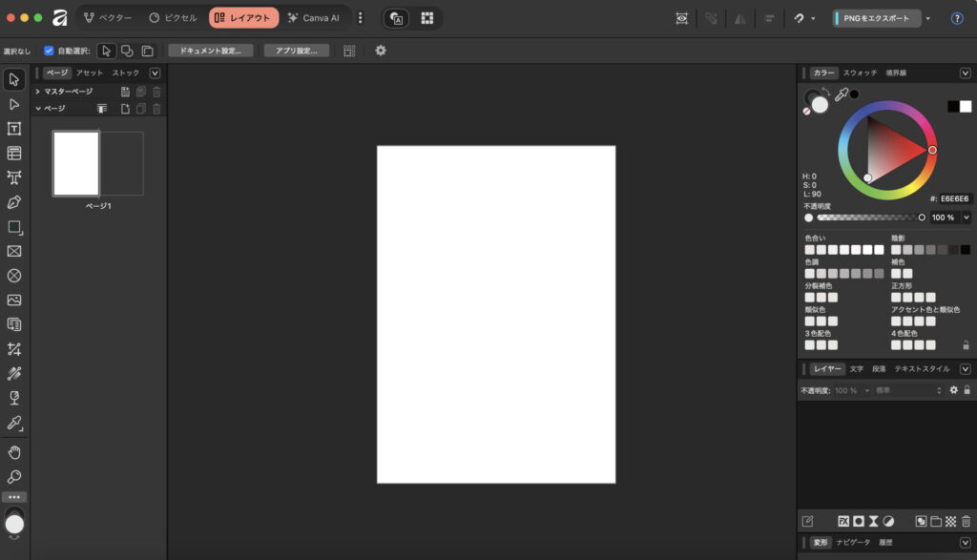Switch to the ピクセル studio tab
Screen dimensions: 977x560
click(173, 18)
